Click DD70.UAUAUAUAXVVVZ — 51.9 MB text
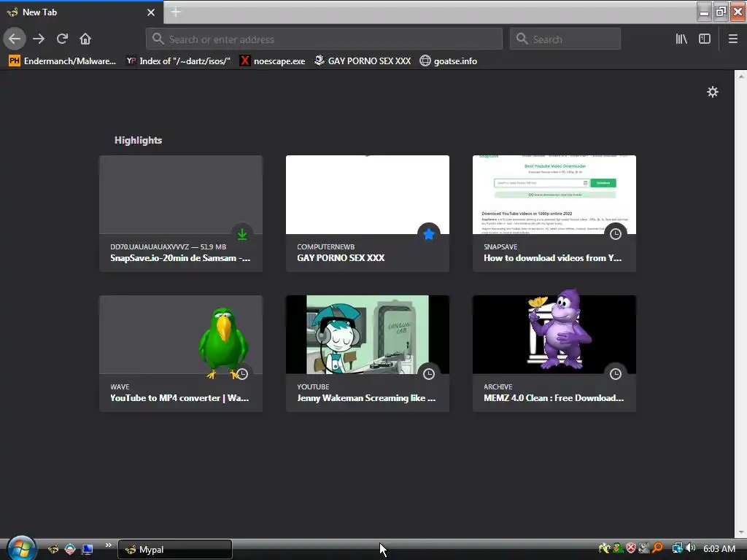The image size is (747, 560). [169, 246]
